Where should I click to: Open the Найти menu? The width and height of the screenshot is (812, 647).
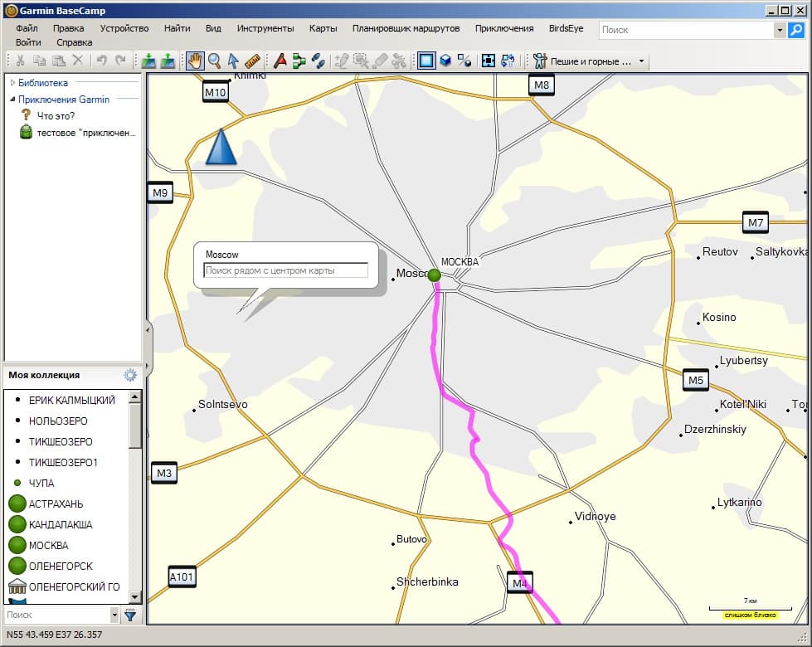177,28
